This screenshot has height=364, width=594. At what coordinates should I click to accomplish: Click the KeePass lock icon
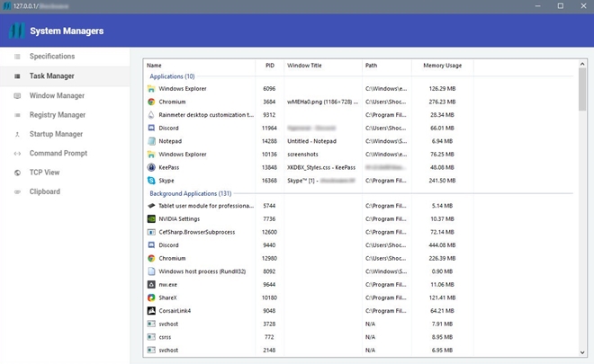151,167
